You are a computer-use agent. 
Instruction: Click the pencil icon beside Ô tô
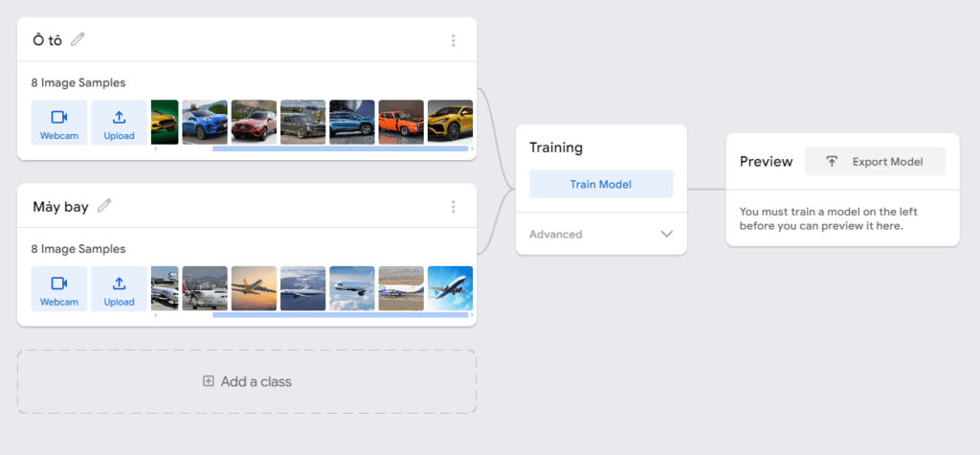(x=78, y=39)
